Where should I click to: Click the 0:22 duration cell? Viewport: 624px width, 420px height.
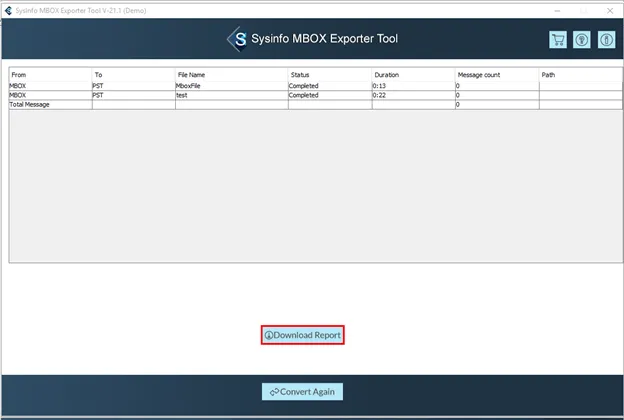[413, 95]
